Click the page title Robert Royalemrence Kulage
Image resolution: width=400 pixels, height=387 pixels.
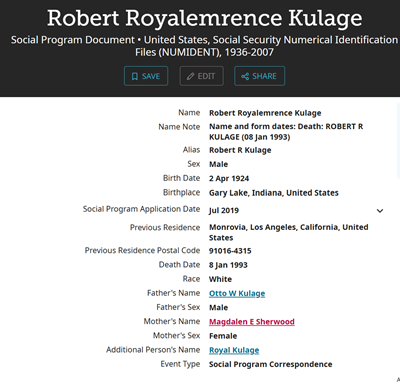click(204, 18)
